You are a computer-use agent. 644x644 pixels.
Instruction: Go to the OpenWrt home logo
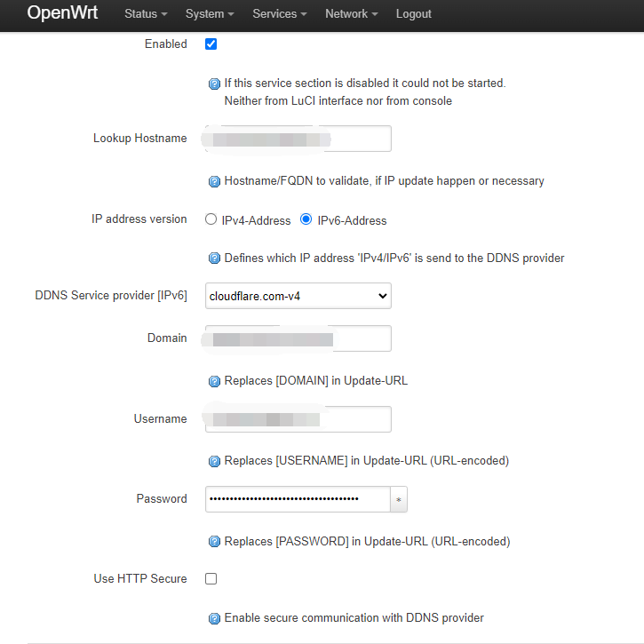click(x=62, y=12)
